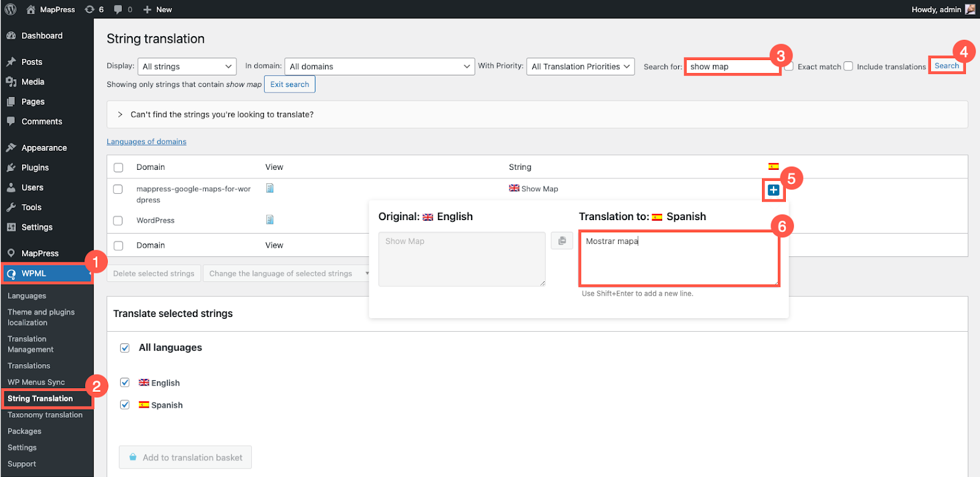The height and width of the screenshot is (477, 980).
Task: Open Change the language of selected strings
Action: pos(287,273)
